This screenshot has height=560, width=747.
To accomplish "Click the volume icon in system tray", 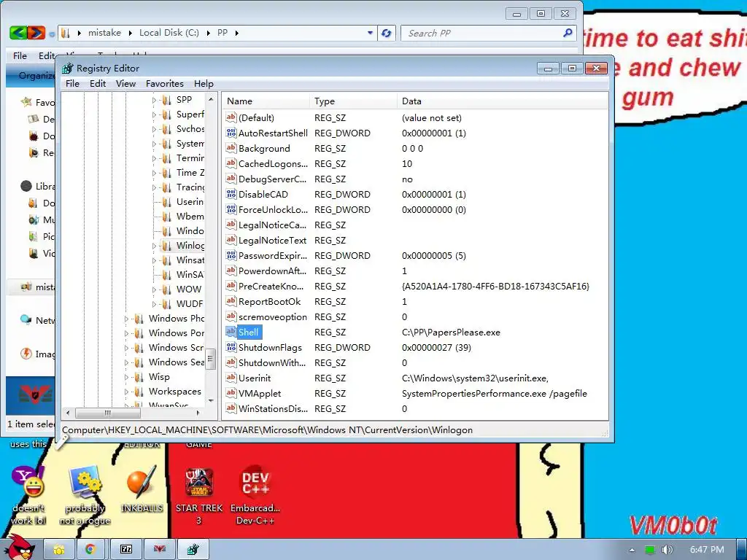I will point(668,550).
